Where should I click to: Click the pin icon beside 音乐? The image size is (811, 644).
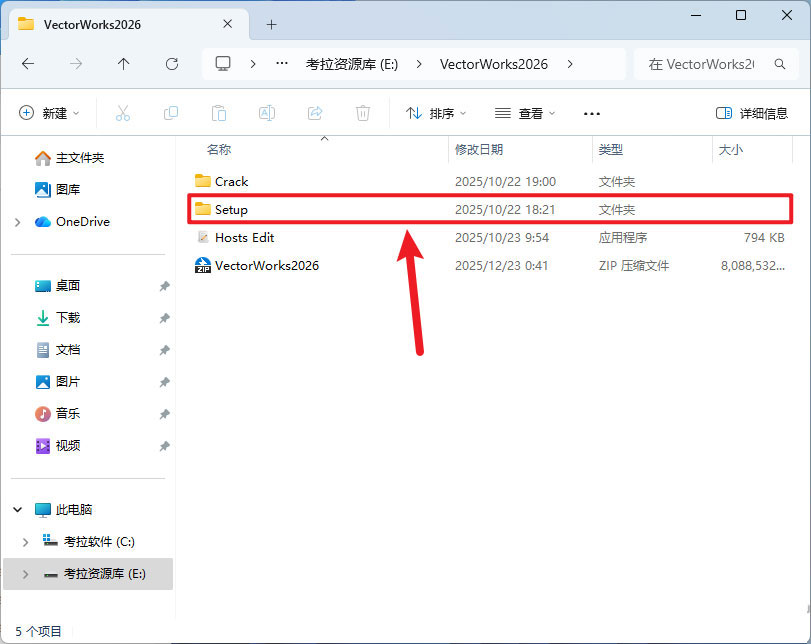point(164,414)
